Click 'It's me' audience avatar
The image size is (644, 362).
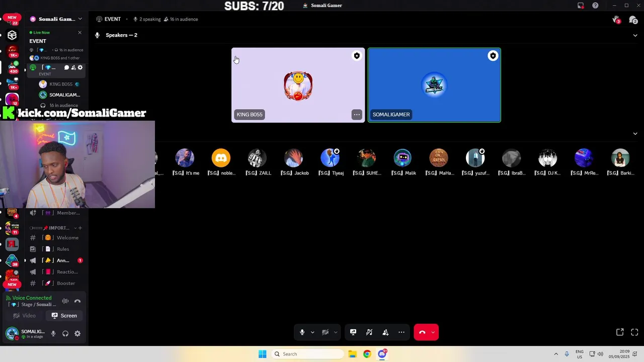pos(185,158)
